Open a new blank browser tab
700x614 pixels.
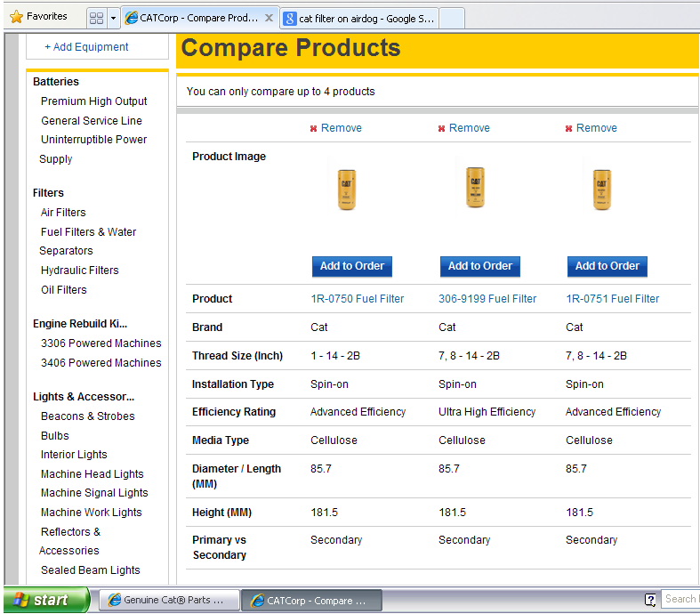[452, 19]
